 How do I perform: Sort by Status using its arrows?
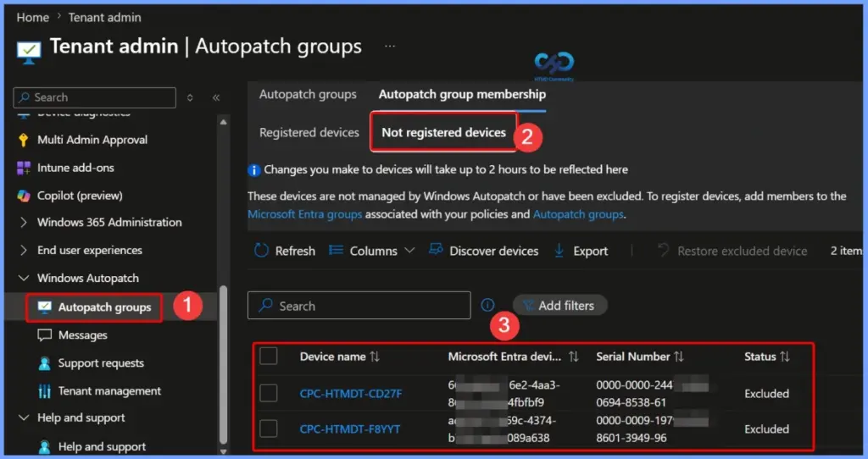click(784, 357)
